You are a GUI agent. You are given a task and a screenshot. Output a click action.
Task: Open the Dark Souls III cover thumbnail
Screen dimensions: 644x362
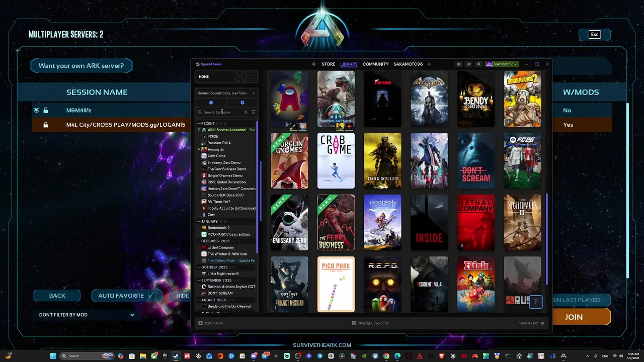coord(382,161)
